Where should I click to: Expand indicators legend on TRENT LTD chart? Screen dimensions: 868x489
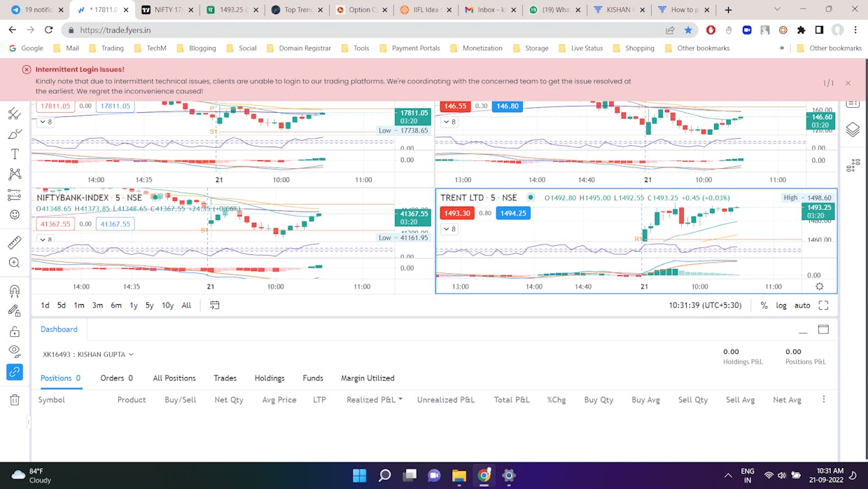click(449, 229)
